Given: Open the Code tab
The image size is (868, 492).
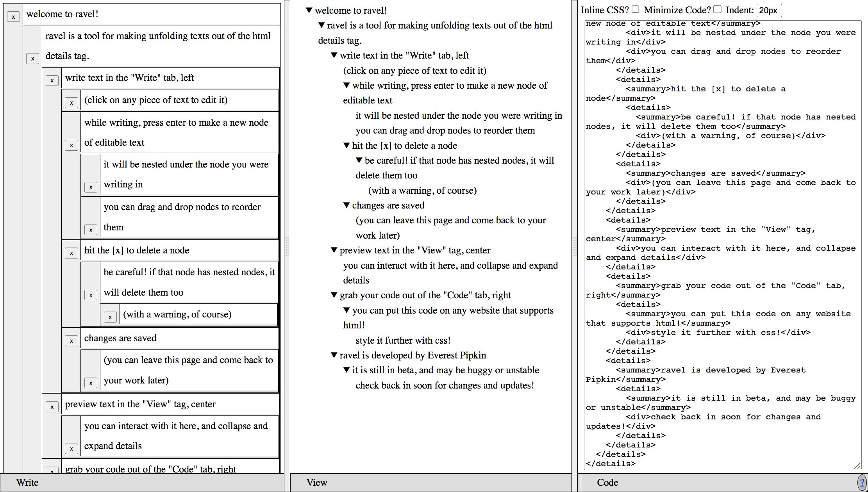Looking at the screenshot, I should point(607,483).
